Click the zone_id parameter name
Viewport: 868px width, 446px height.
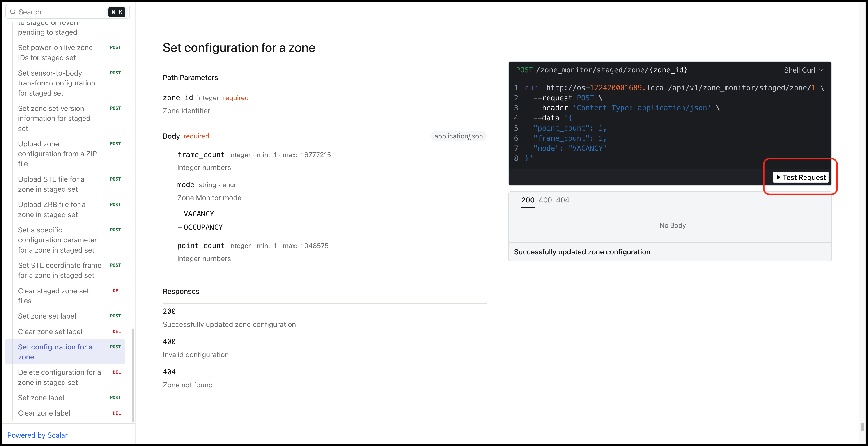[x=178, y=98]
